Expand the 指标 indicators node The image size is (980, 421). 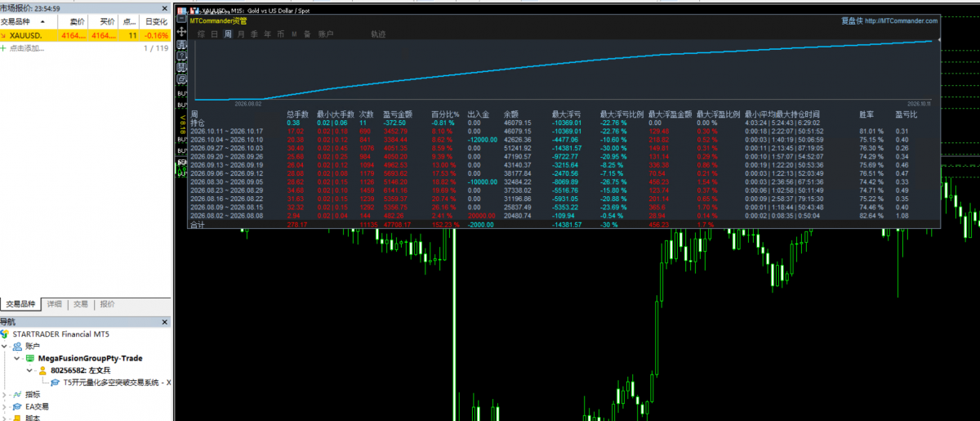point(6,394)
